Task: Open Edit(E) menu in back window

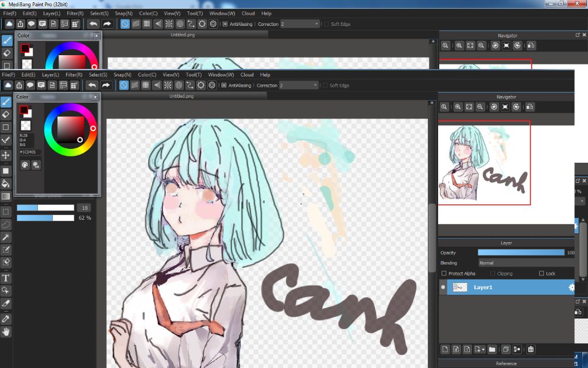Action: click(x=29, y=14)
